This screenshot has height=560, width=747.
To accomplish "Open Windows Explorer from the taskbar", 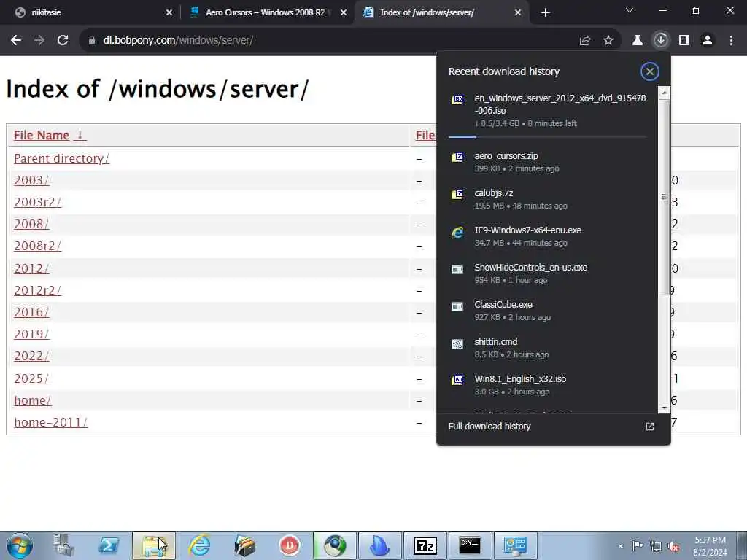I will click(x=153, y=545).
